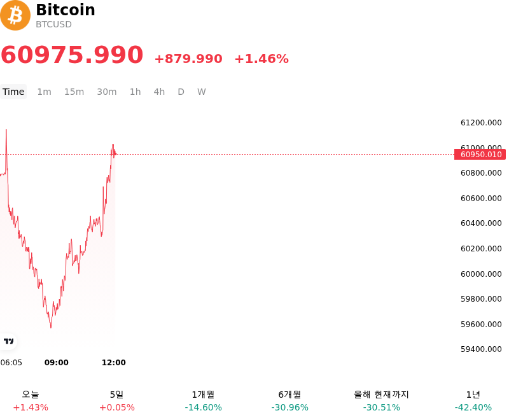509x420 pixels.
Task: Click the 09:00 time axis marker
Action: (57, 363)
